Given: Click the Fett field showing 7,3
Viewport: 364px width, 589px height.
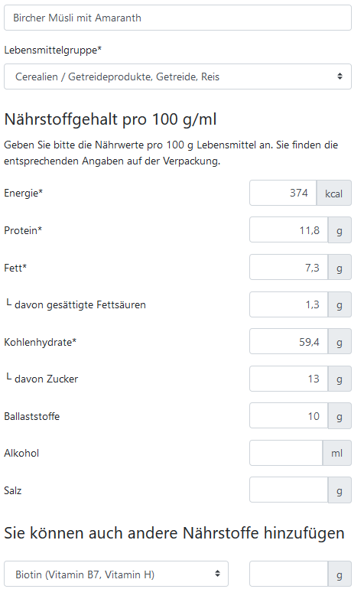Looking at the screenshot, I should pos(288,268).
